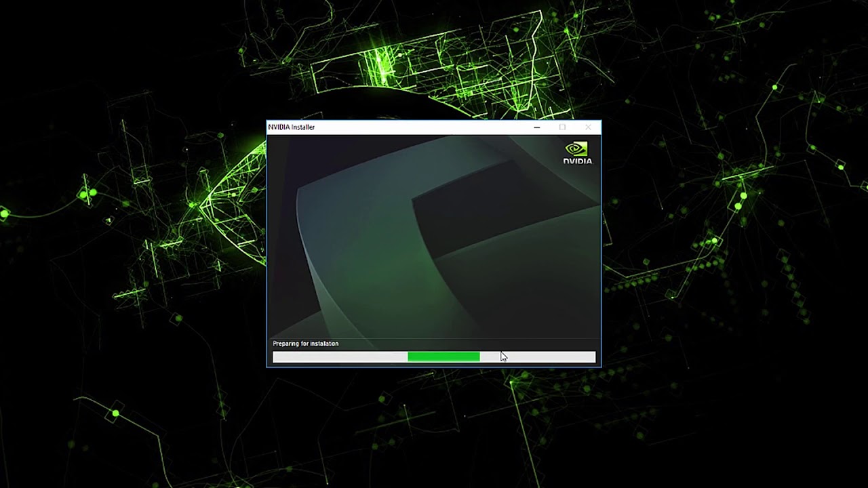Minimize the NVIDIA Installer window
Image resolution: width=868 pixels, height=488 pixels.
coord(537,127)
